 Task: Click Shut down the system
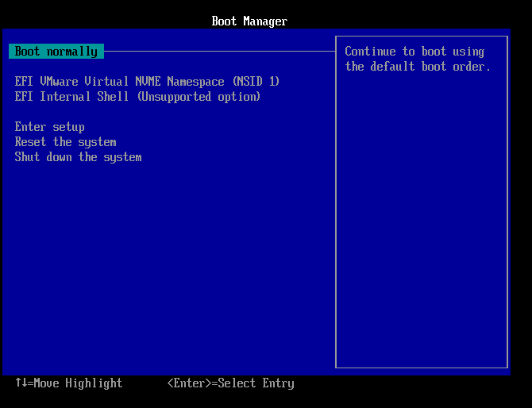[78, 157]
